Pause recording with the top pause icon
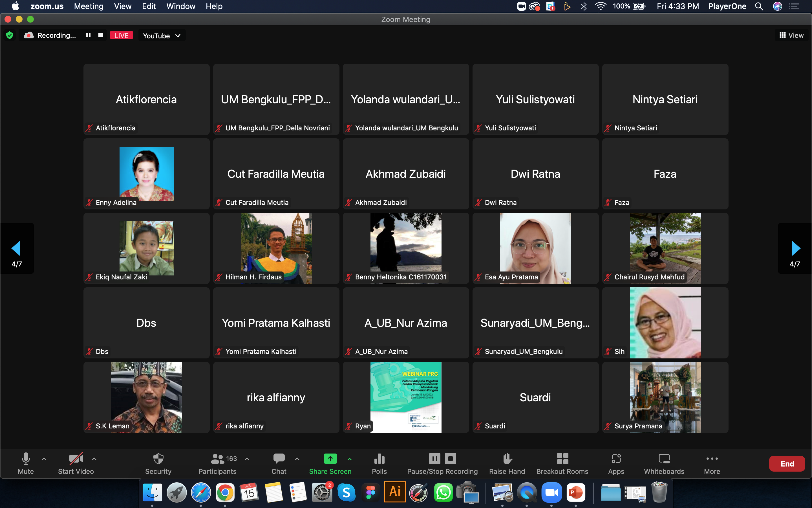812x508 pixels. click(x=88, y=35)
